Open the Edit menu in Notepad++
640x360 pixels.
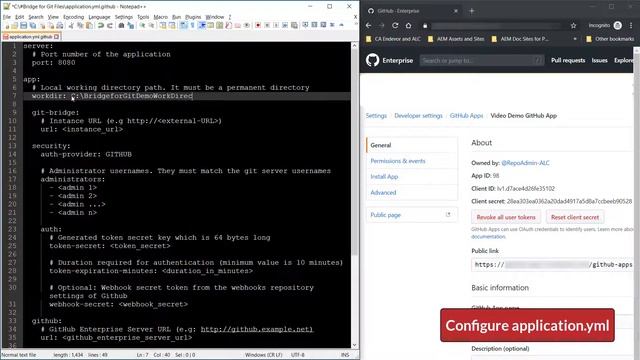[x=20, y=17]
